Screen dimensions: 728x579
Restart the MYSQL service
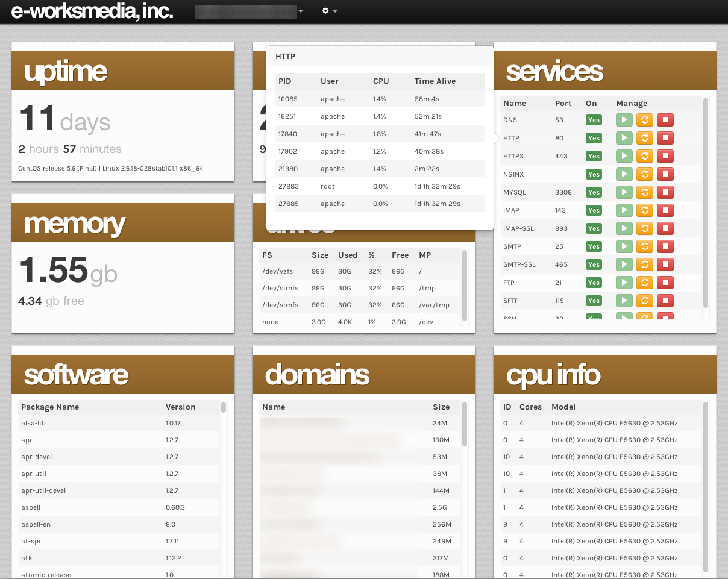click(645, 192)
